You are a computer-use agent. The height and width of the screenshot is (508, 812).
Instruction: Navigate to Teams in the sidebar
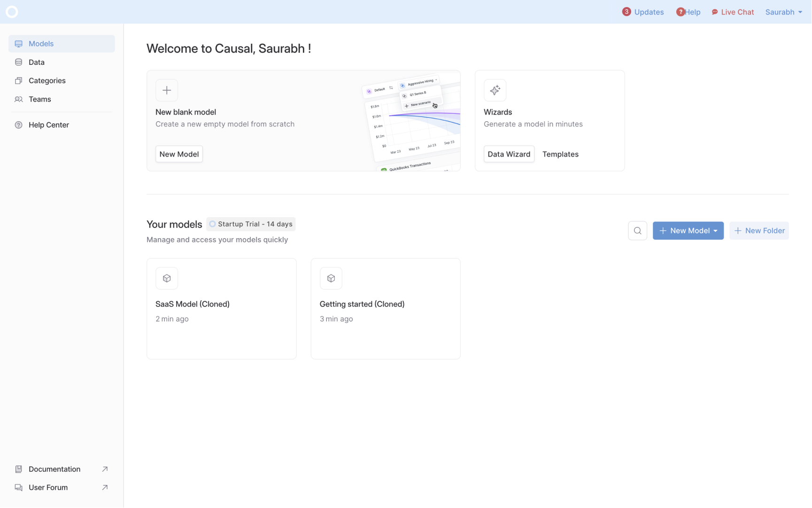39,99
